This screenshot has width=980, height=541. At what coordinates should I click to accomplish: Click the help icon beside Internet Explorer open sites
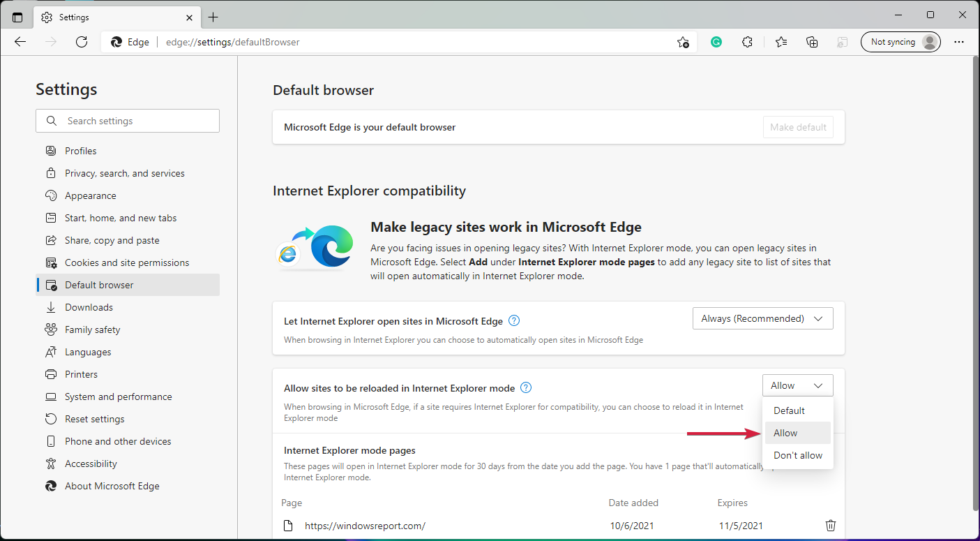pyautogui.click(x=514, y=320)
